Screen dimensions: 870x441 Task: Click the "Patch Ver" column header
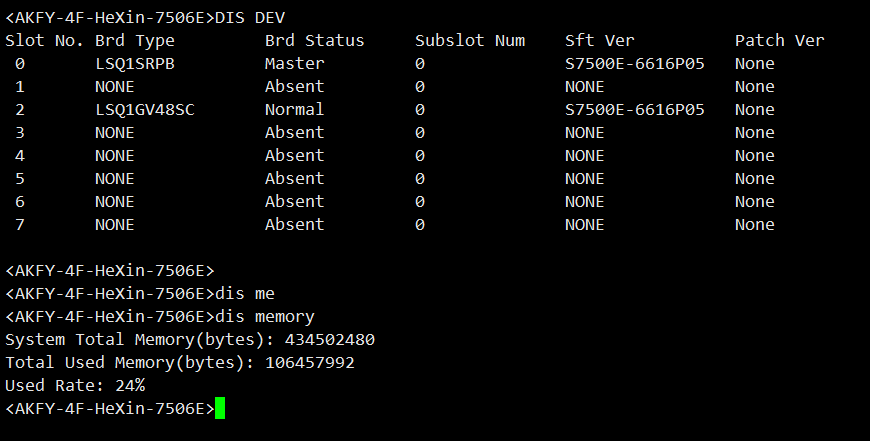tap(780, 41)
